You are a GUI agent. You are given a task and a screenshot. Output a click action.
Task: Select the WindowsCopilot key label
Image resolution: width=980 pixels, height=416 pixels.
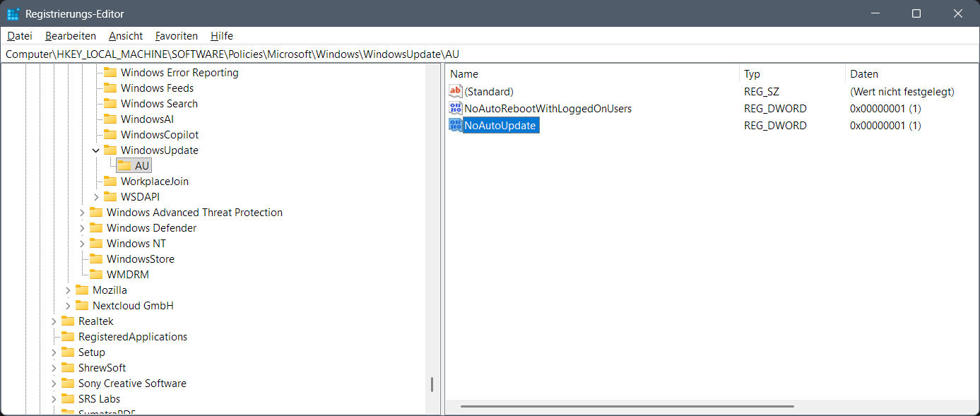(160, 134)
